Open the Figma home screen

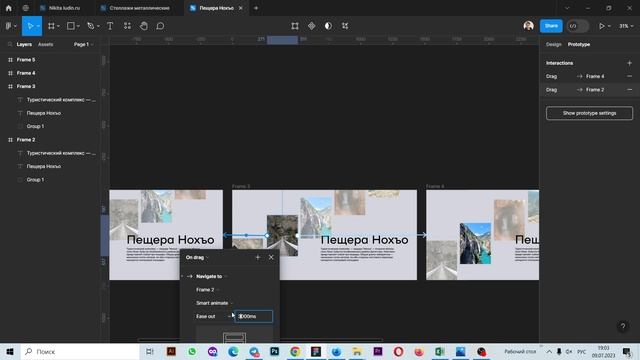click(x=9, y=8)
